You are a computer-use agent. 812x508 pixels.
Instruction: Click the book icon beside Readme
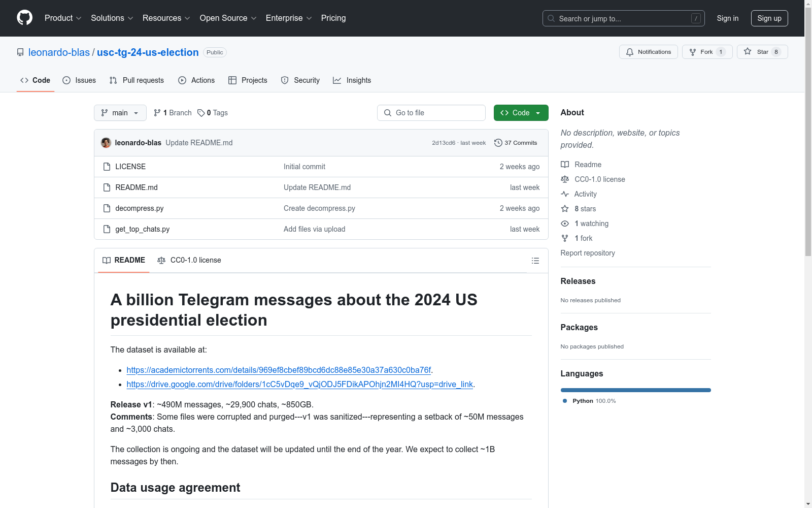(x=565, y=165)
